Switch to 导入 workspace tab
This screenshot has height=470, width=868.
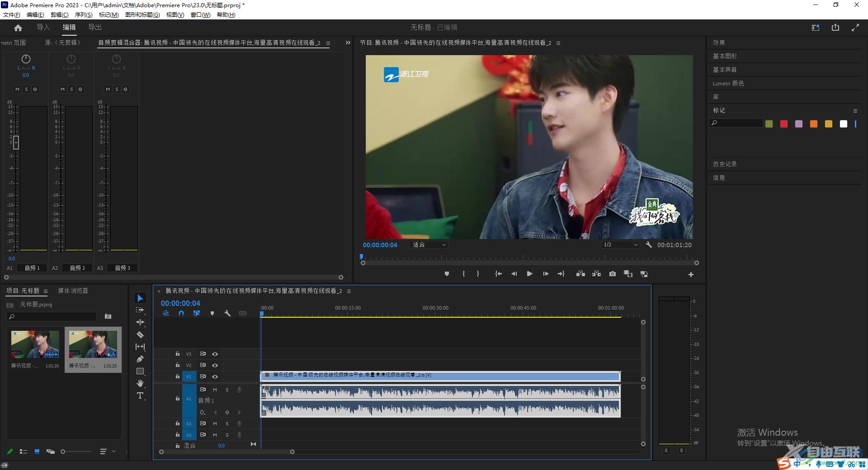[x=43, y=28]
